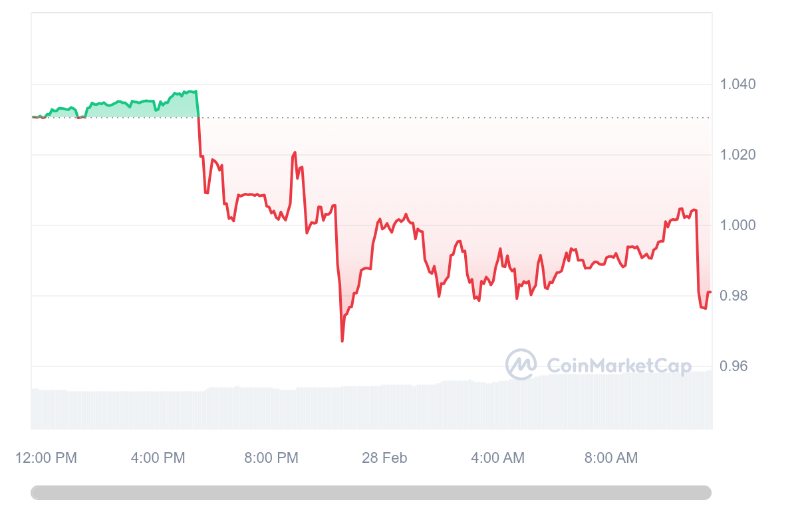Click the 4:00 AM time axis label
Screen dimensions: 798x532
click(x=497, y=458)
